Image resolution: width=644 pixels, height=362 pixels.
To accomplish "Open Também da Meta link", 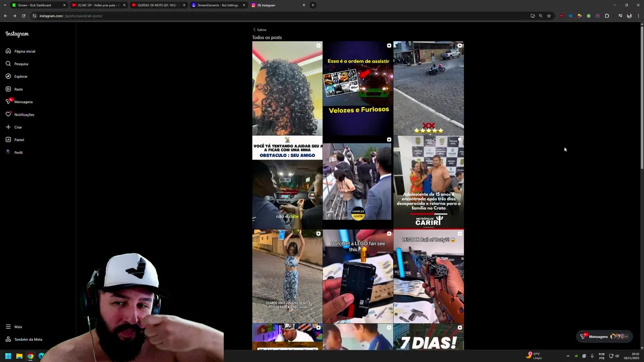I will [24, 339].
